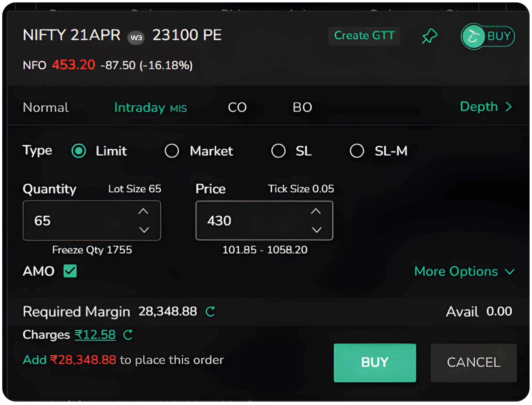Viewport: 532px width, 405px height.
Task: Switch to the CO order tab
Action: click(x=237, y=108)
